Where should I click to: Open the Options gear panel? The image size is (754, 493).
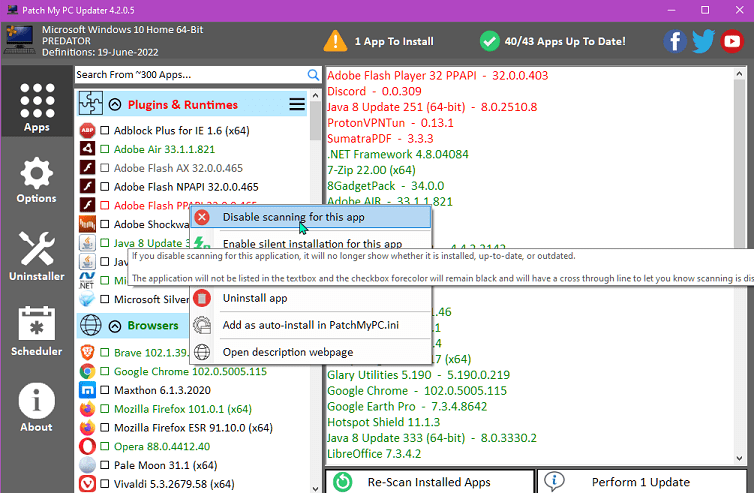click(37, 180)
